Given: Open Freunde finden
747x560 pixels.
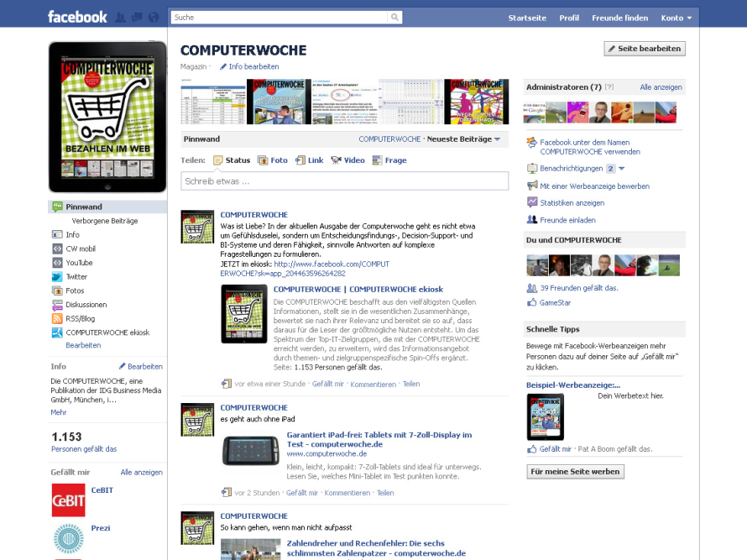Looking at the screenshot, I should tap(619, 18).
